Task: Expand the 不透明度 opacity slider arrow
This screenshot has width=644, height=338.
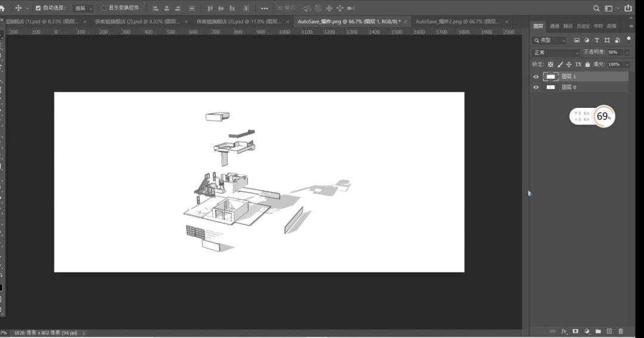Action: click(x=627, y=52)
